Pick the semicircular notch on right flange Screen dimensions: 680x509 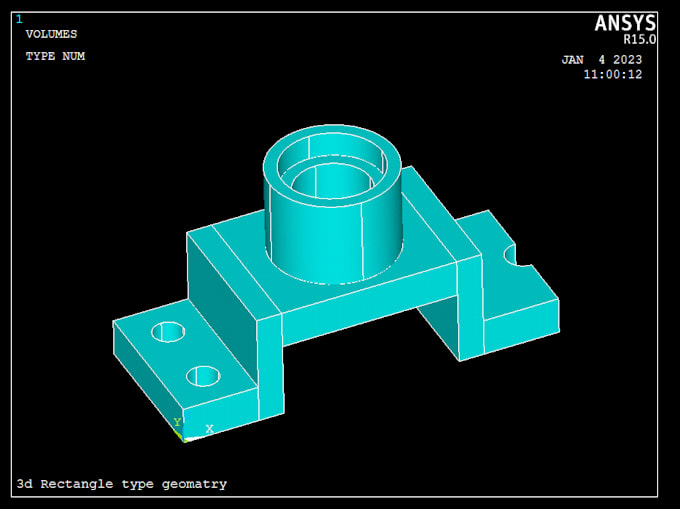point(516,257)
